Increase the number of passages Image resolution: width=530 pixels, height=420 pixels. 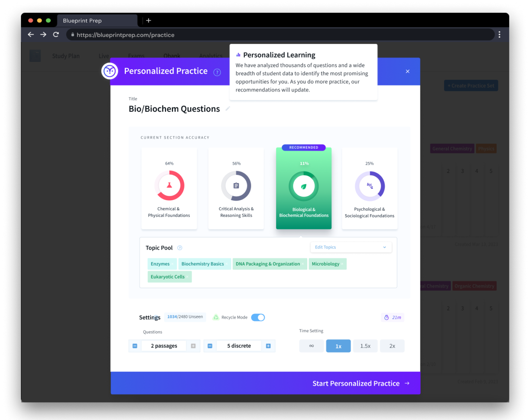pyautogui.click(x=193, y=346)
